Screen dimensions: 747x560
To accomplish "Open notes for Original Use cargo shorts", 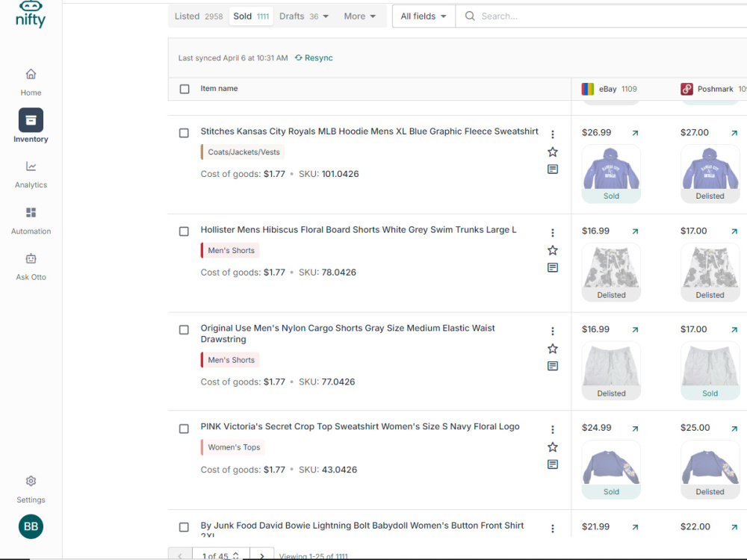I will point(553,366).
